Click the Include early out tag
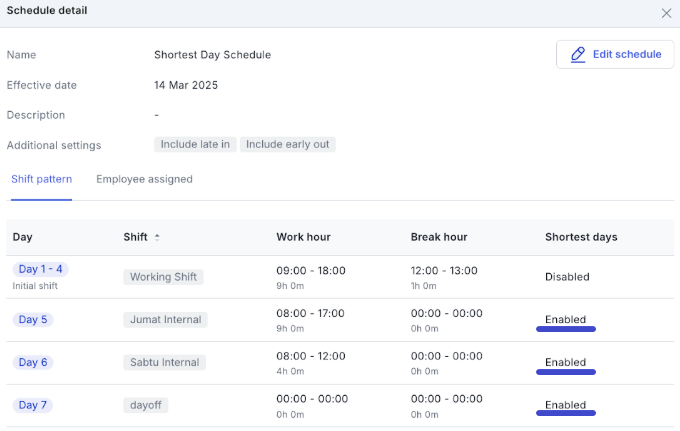The height and width of the screenshot is (431, 680). (x=288, y=144)
